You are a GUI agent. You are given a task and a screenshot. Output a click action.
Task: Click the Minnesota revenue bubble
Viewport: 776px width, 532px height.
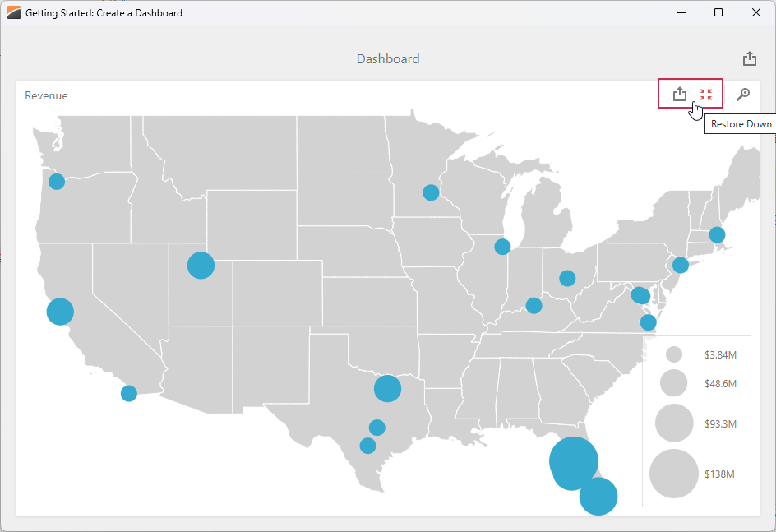tap(430, 192)
